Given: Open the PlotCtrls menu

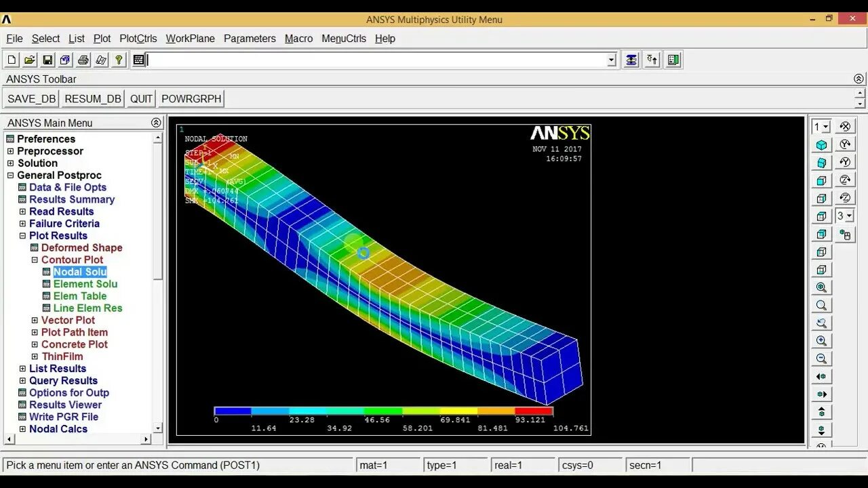Looking at the screenshot, I should pyautogui.click(x=138, y=39).
